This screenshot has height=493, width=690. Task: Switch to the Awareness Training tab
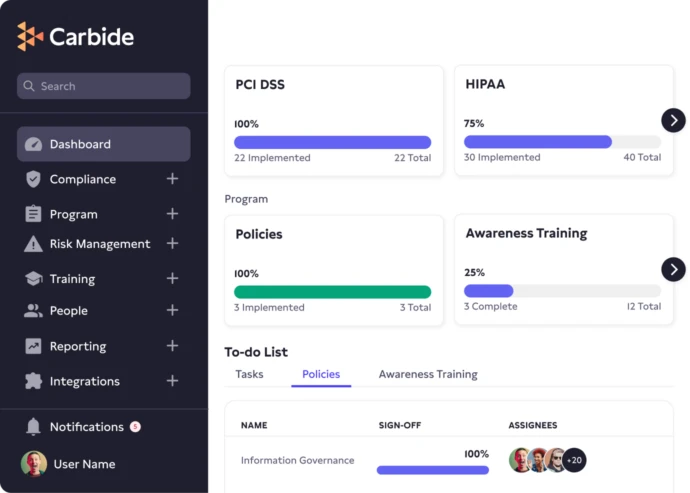[427, 374]
